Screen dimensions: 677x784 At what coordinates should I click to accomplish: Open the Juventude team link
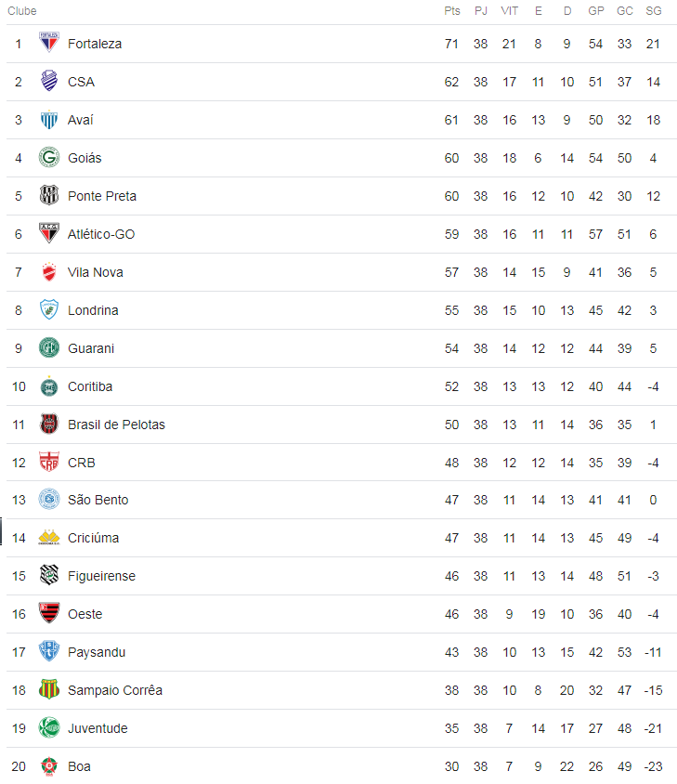pos(98,728)
